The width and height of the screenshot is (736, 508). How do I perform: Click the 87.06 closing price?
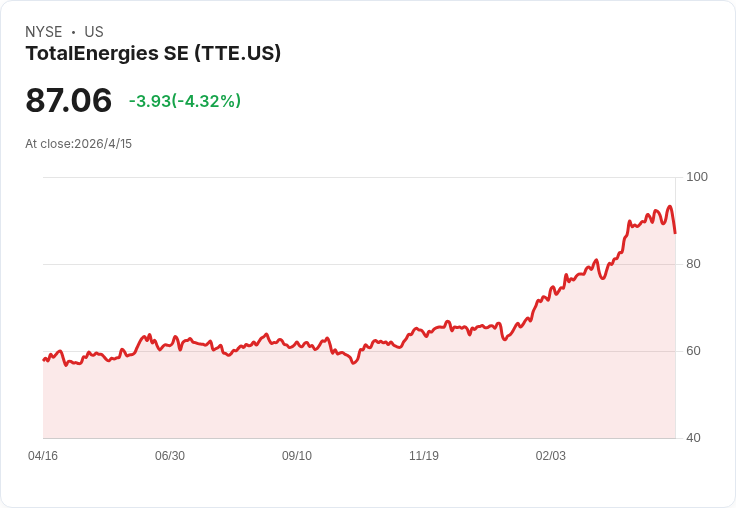pyautogui.click(x=69, y=100)
